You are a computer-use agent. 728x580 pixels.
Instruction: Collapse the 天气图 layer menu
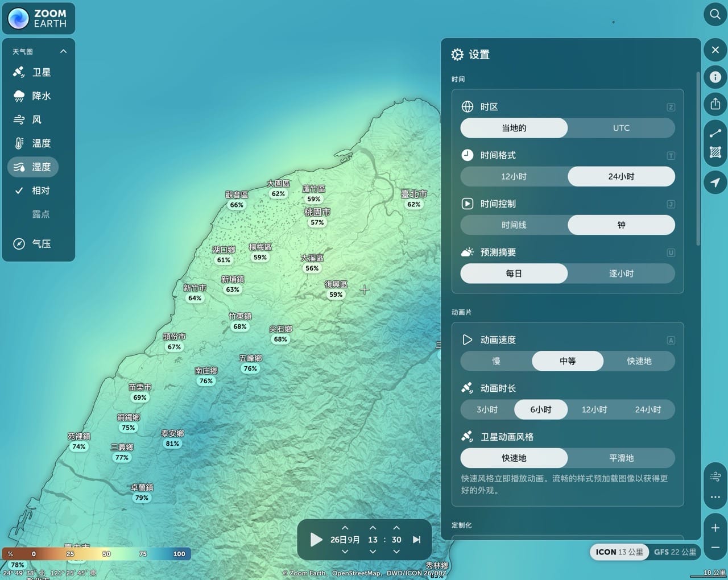pyautogui.click(x=63, y=51)
